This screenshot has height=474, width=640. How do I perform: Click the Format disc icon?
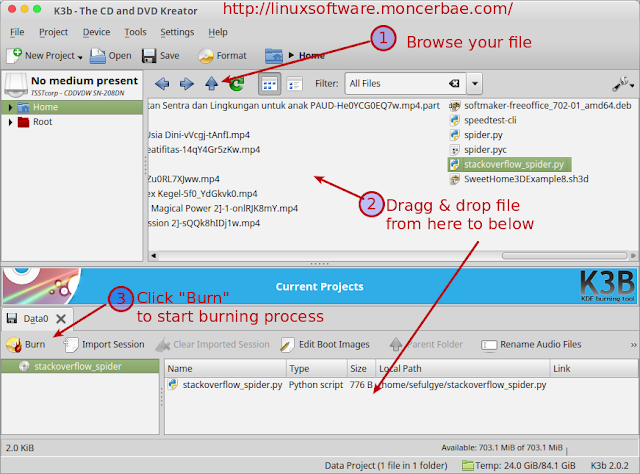click(x=206, y=56)
